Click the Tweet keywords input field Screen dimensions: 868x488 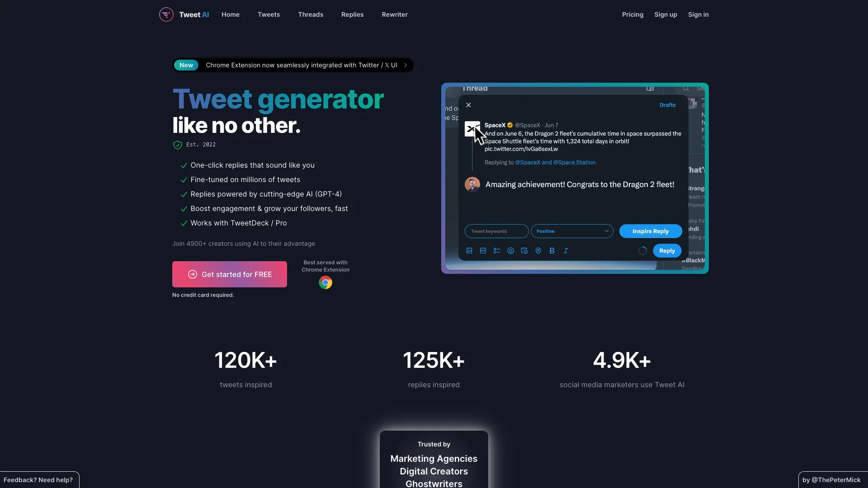pyautogui.click(x=496, y=230)
